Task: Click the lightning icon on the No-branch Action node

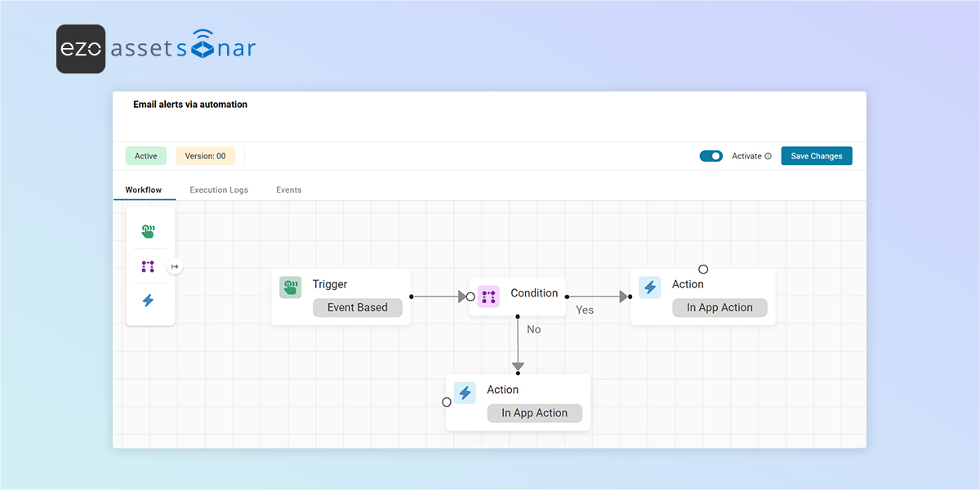Action: 464,392
